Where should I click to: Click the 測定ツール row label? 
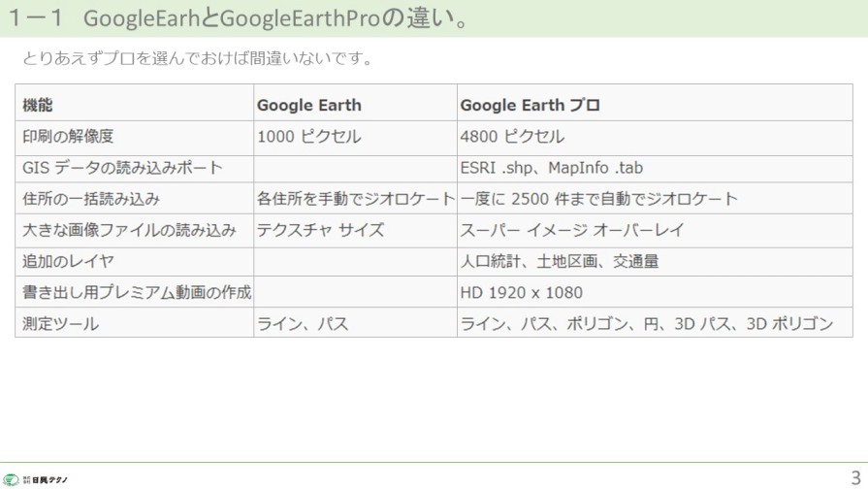pos(60,323)
